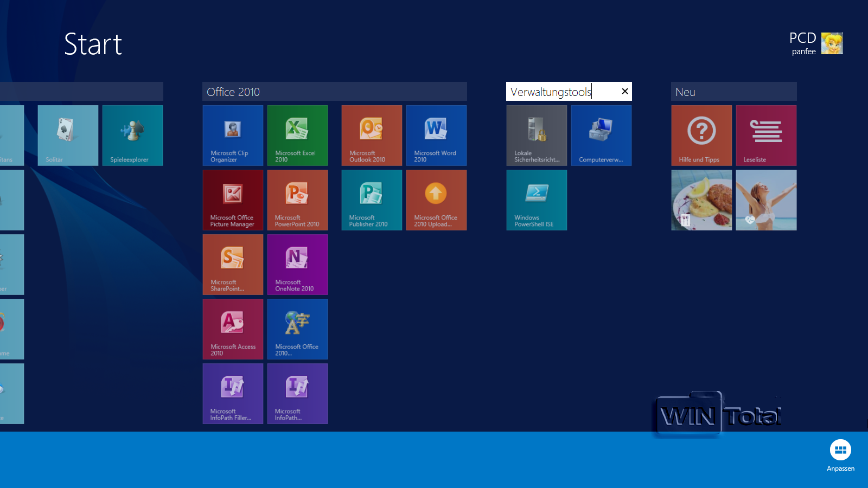Open Microsoft Office Picture Manager
Image resolution: width=868 pixels, height=488 pixels.
233,200
